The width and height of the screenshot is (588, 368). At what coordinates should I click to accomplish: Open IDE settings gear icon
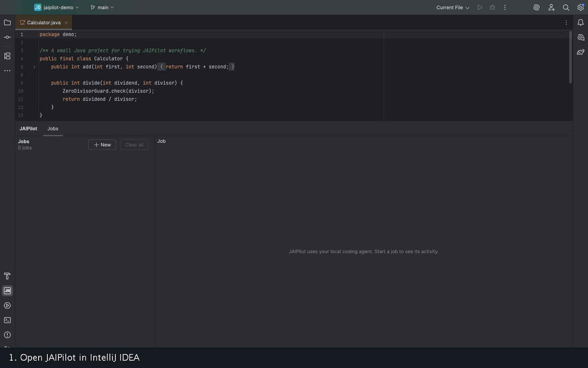point(581,7)
